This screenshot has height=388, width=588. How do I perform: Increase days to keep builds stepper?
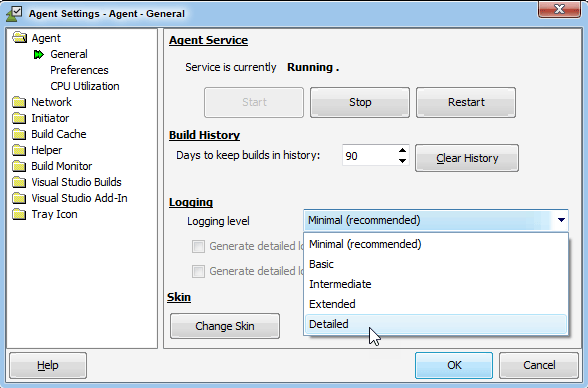402,151
